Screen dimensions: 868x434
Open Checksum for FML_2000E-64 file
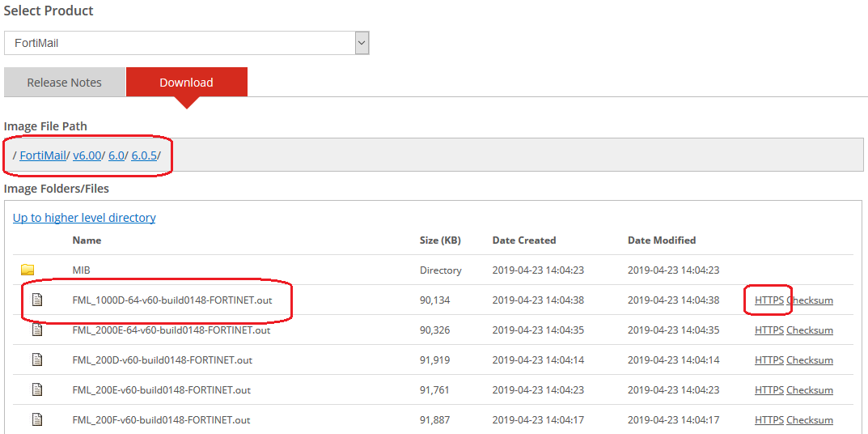(810, 330)
